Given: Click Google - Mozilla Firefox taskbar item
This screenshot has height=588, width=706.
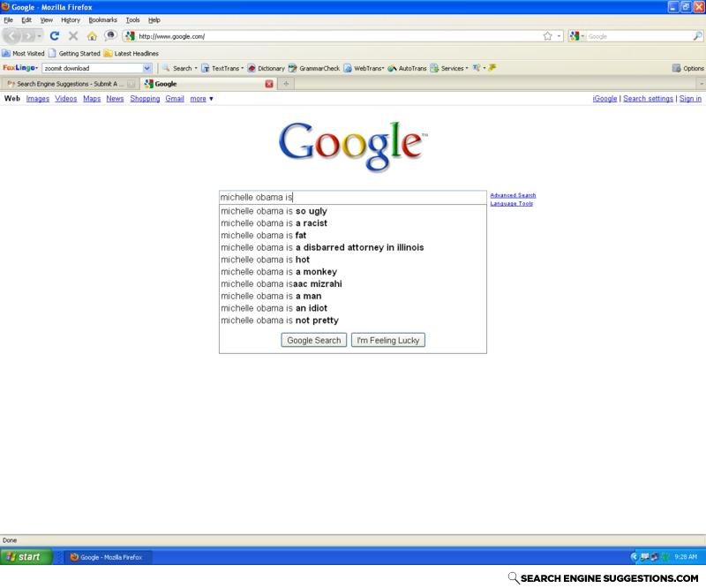Looking at the screenshot, I should 107,557.
